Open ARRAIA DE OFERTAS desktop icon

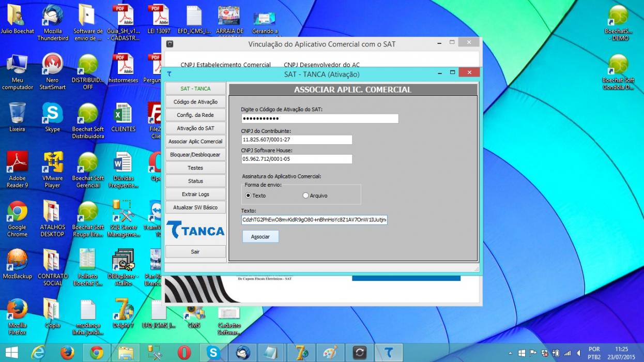229,23
